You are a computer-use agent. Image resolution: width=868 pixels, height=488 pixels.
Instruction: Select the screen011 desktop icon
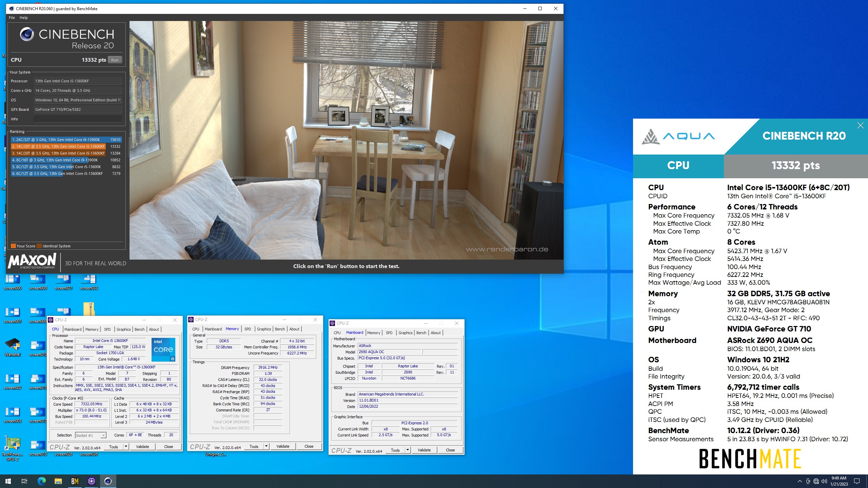38,382
